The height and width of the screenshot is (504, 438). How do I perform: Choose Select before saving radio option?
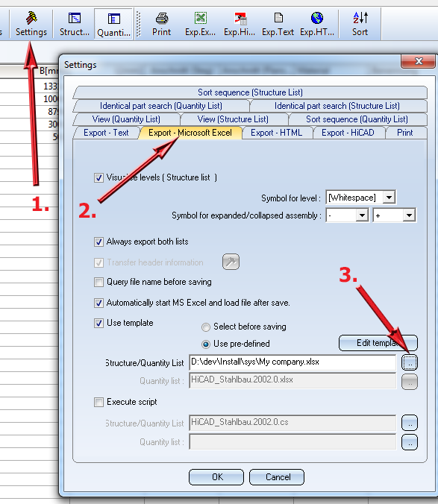tap(206, 327)
